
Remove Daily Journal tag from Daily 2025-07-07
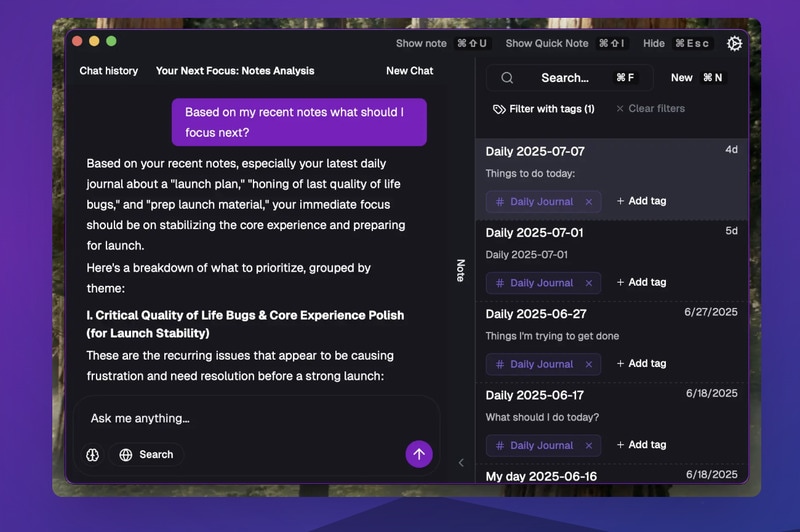588,202
